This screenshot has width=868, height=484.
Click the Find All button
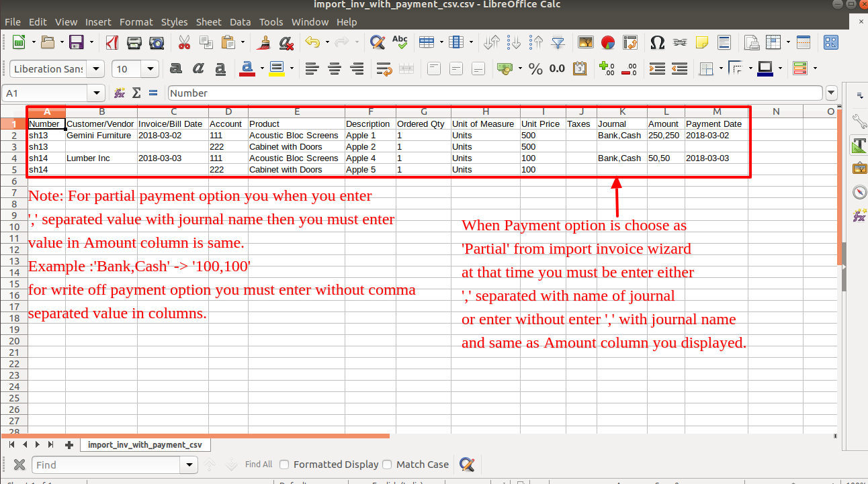coord(259,465)
